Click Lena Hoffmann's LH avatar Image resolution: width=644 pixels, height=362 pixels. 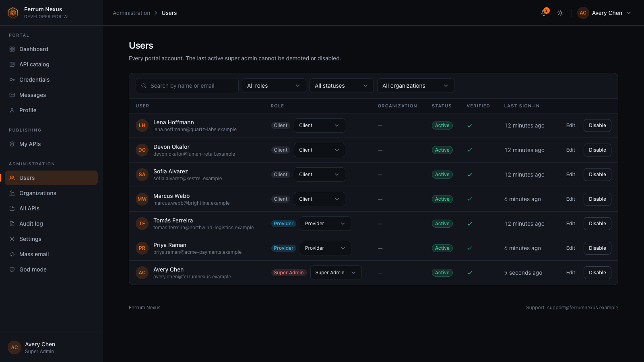142,125
